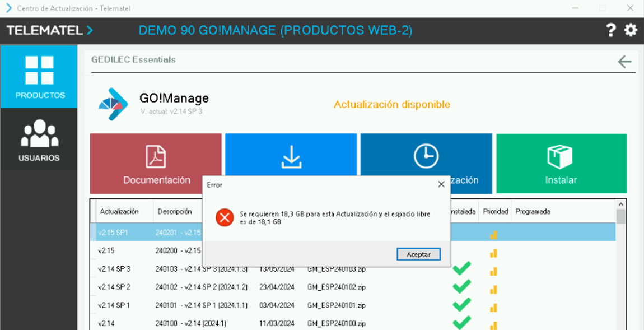This screenshot has height=330, width=644.
Task: Close the Error dialog with the X
Action: click(x=441, y=184)
